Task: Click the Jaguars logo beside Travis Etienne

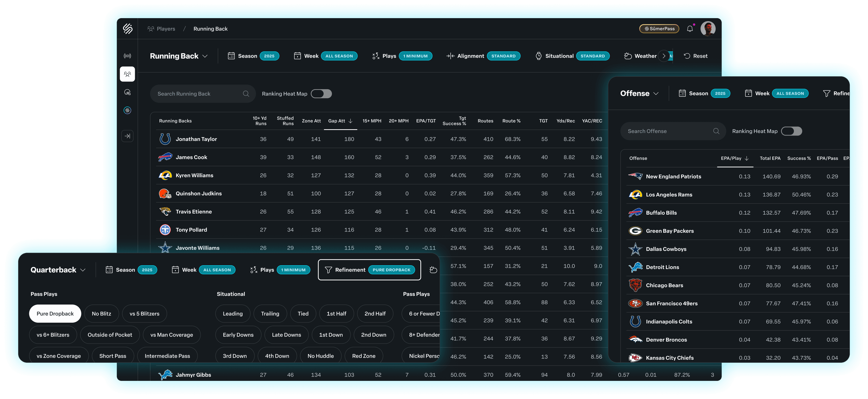Action: (x=165, y=211)
